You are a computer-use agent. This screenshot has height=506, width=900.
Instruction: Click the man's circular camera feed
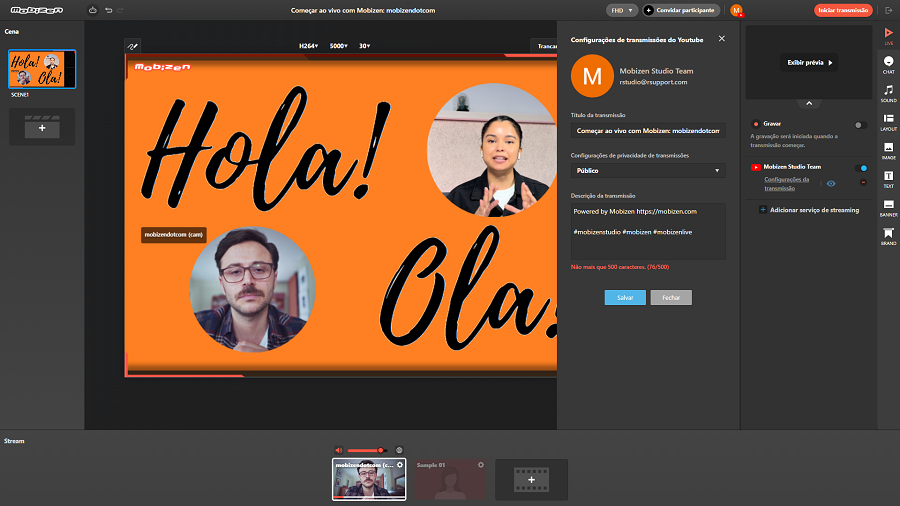[x=252, y=289]
